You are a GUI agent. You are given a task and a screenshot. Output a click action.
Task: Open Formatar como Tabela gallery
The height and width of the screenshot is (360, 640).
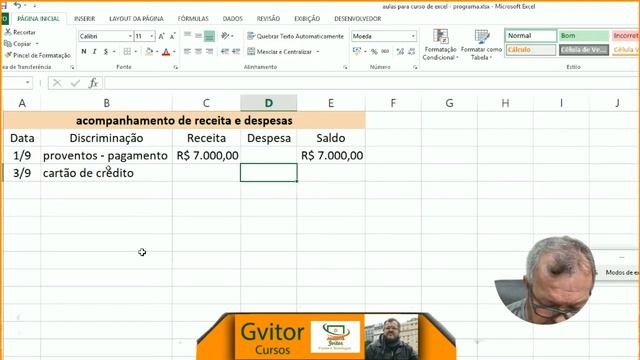click(482, 44)
